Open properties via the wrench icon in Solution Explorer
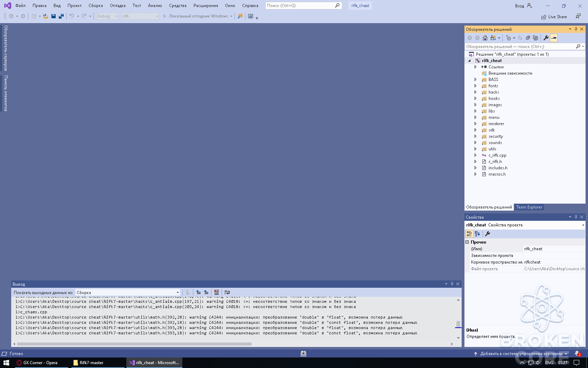The width and height of the screenshot is (588, 368). 546,38
